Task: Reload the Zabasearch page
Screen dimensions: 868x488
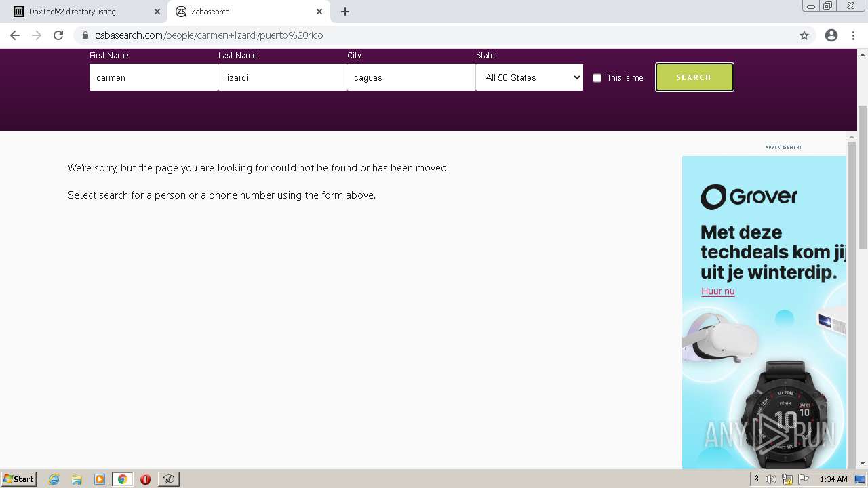Action: tap(58, 35)
